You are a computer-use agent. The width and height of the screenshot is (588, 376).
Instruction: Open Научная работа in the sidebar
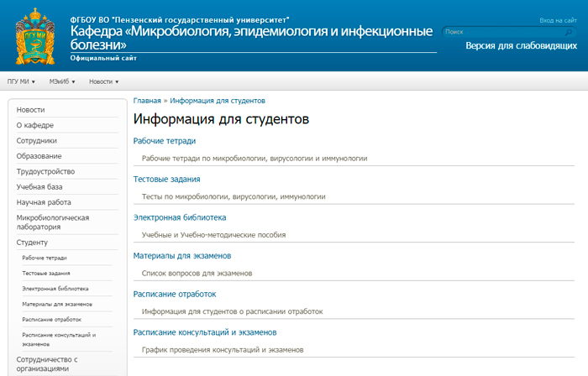44,202
